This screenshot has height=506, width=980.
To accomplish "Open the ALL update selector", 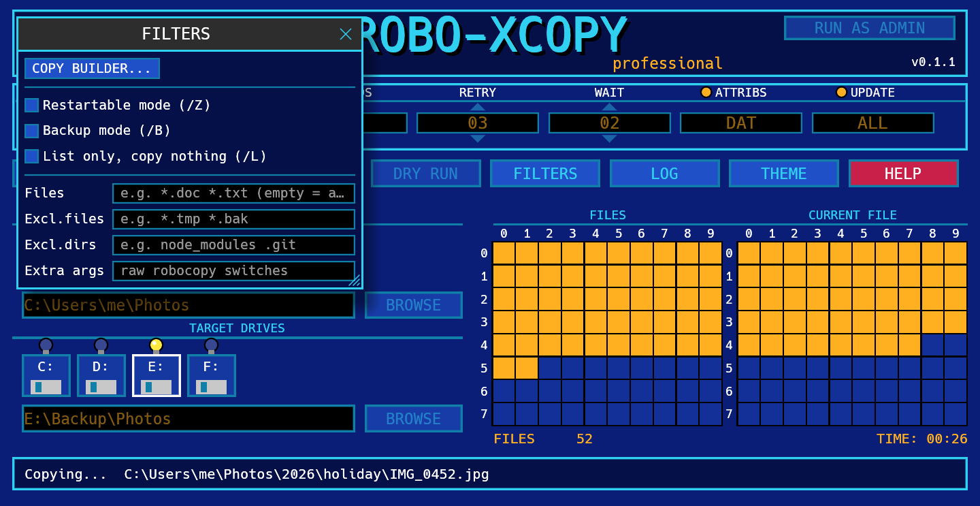I will click(x=873, y=123).
